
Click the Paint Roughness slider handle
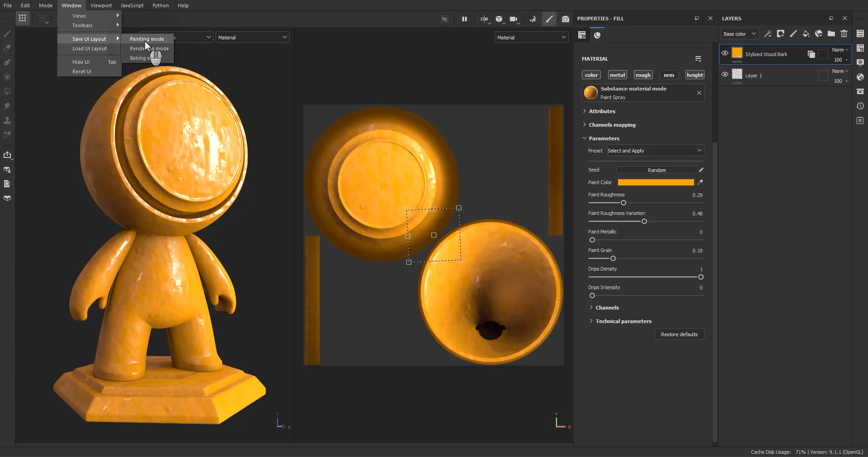tap(623, 203)
